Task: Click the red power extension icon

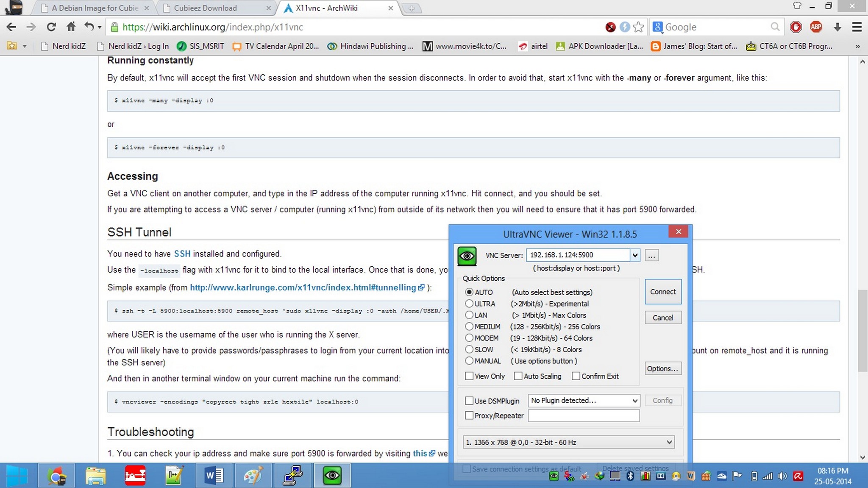Action: (x=796, y=27)
